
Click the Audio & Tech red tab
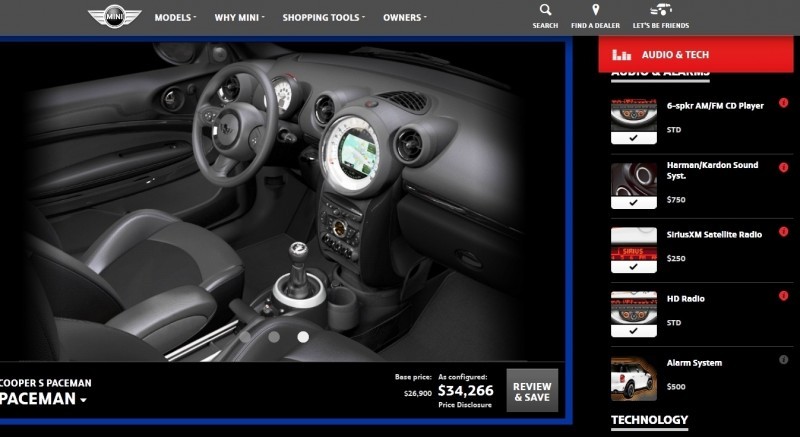click(x=696, y=54)
